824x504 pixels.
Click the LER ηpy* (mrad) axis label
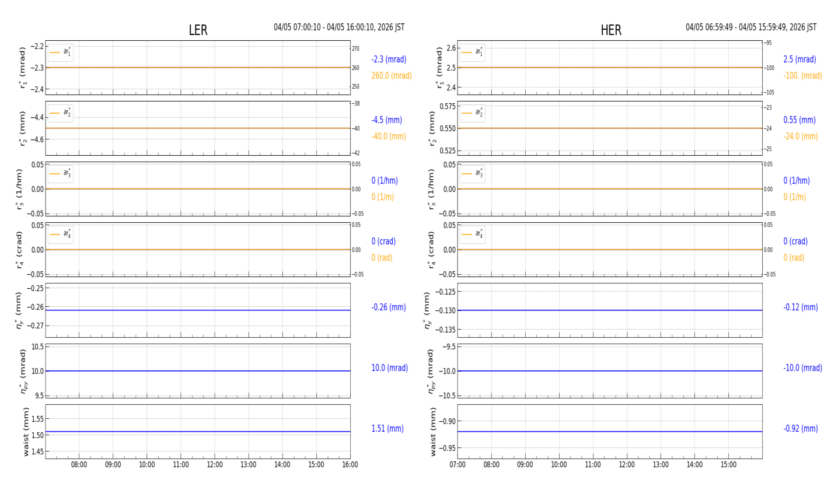(x=23, y=371)
